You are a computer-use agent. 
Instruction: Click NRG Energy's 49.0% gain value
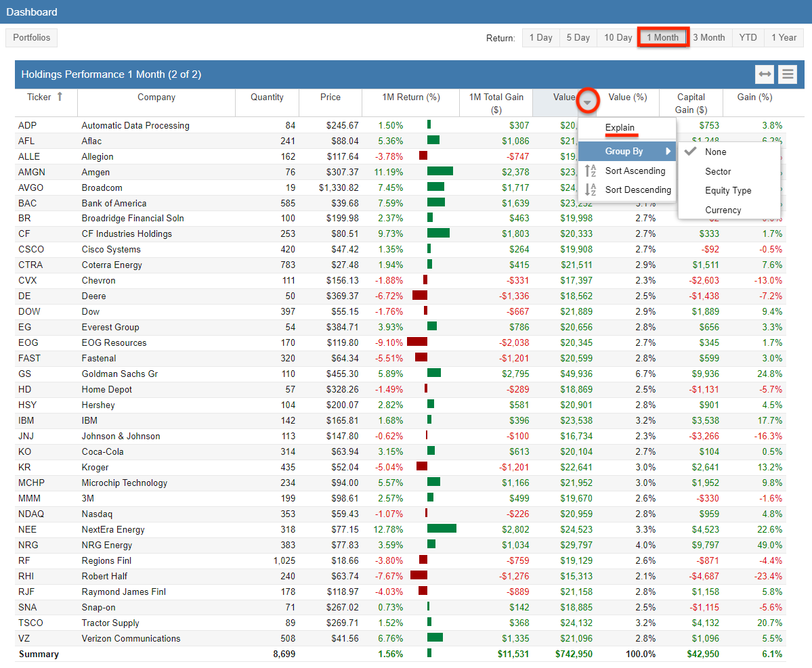click(769, 545)
